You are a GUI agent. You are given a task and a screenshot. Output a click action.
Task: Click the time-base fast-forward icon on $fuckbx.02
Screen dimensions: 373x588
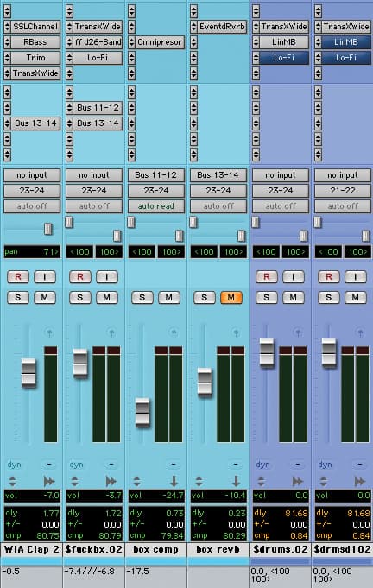point(111,481)
